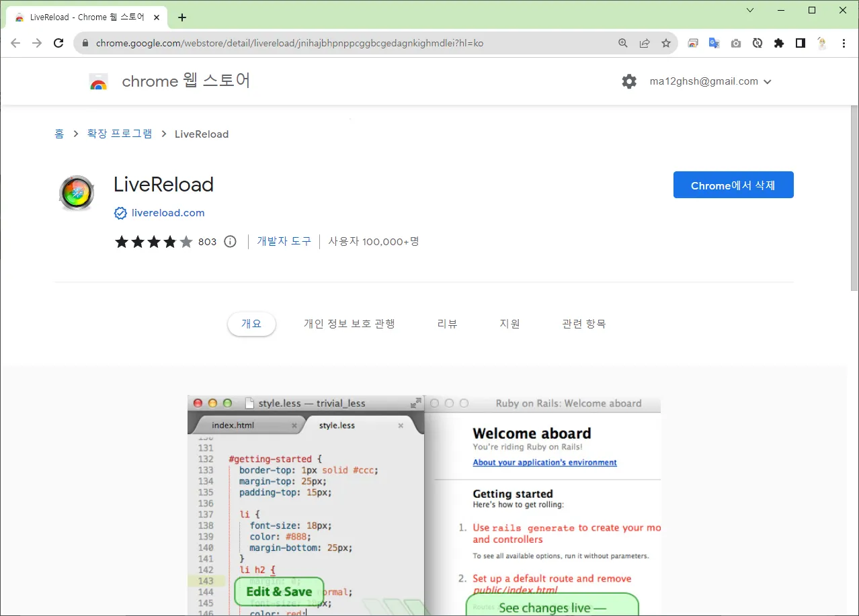859x616 pixels.
Task: Open web store settings gear
Action: [x=629, y=81]
